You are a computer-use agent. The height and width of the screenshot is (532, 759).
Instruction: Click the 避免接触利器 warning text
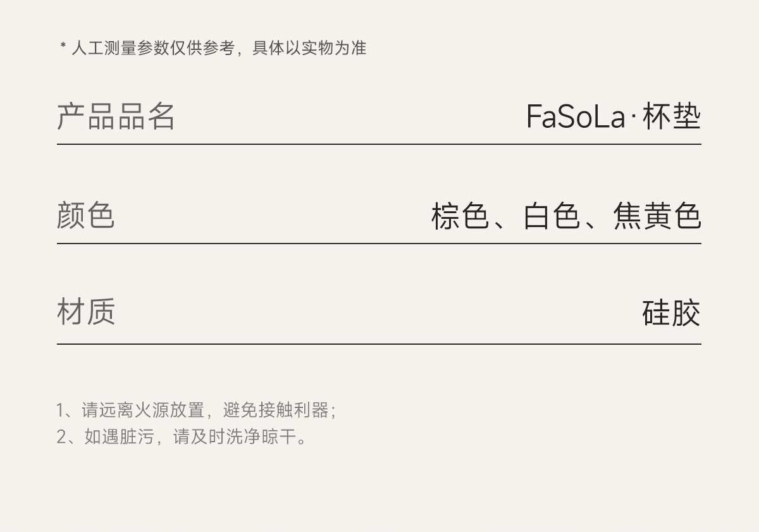276,411
